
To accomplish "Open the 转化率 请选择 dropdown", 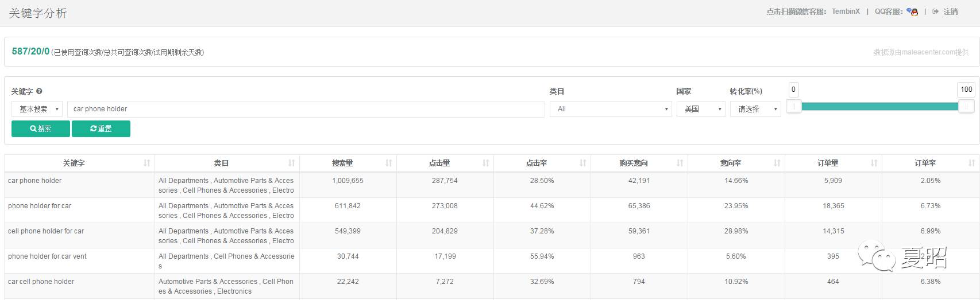I will pyautogui.click(x=755, y=109).
